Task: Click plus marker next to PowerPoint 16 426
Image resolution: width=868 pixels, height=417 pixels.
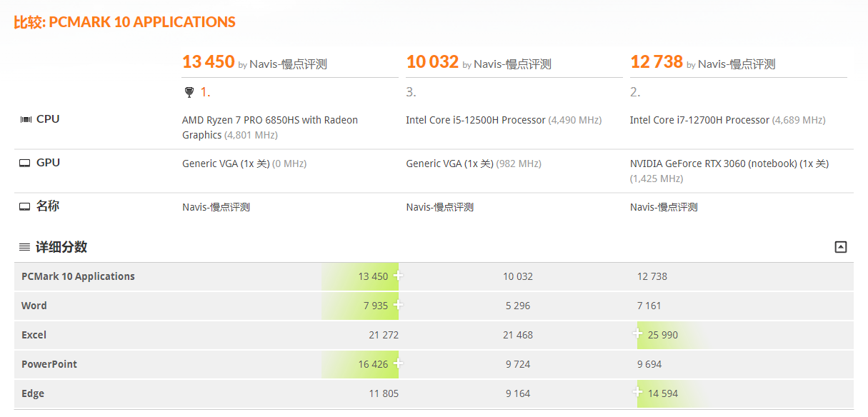Action: tap(398, 363)
